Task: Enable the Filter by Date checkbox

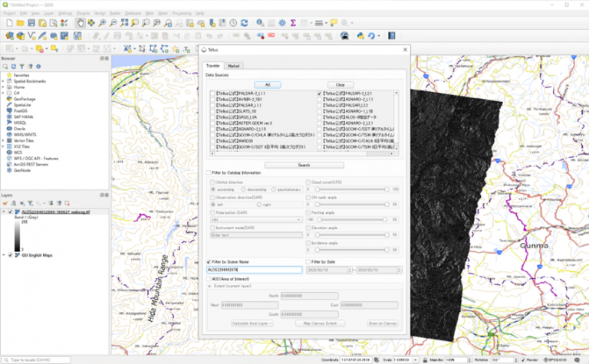Action: [308, 261]
